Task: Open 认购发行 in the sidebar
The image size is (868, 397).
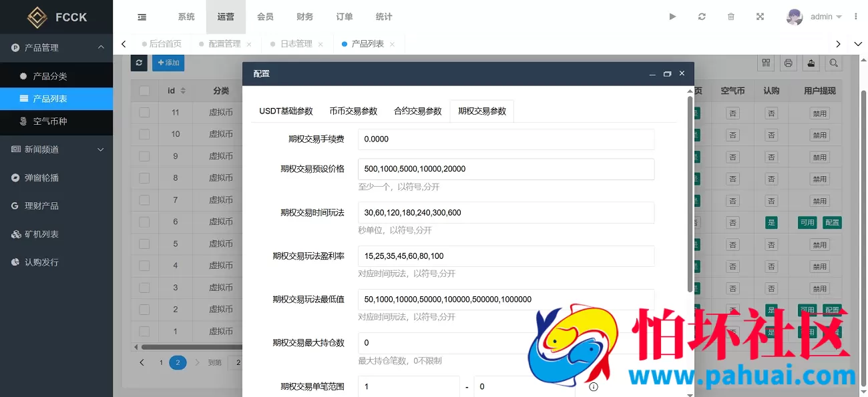Action: click(56, 262)
